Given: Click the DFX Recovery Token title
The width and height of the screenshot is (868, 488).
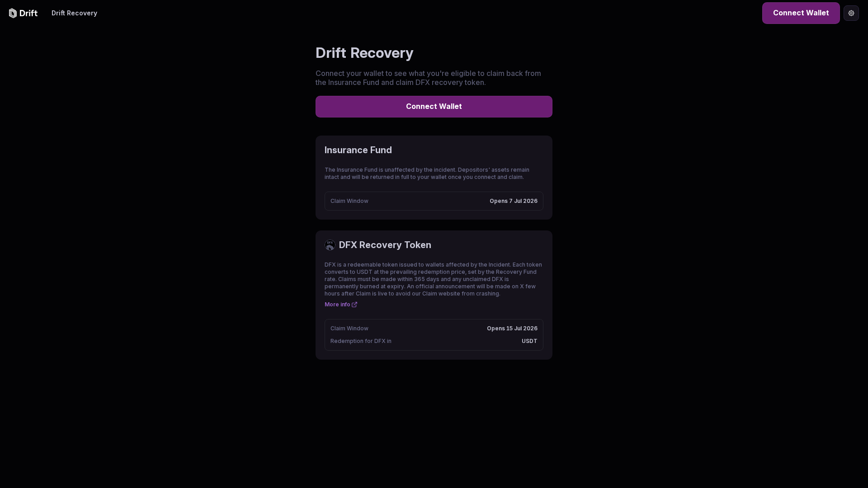Looking at the screenshot, I should click(x=385, y=245).
